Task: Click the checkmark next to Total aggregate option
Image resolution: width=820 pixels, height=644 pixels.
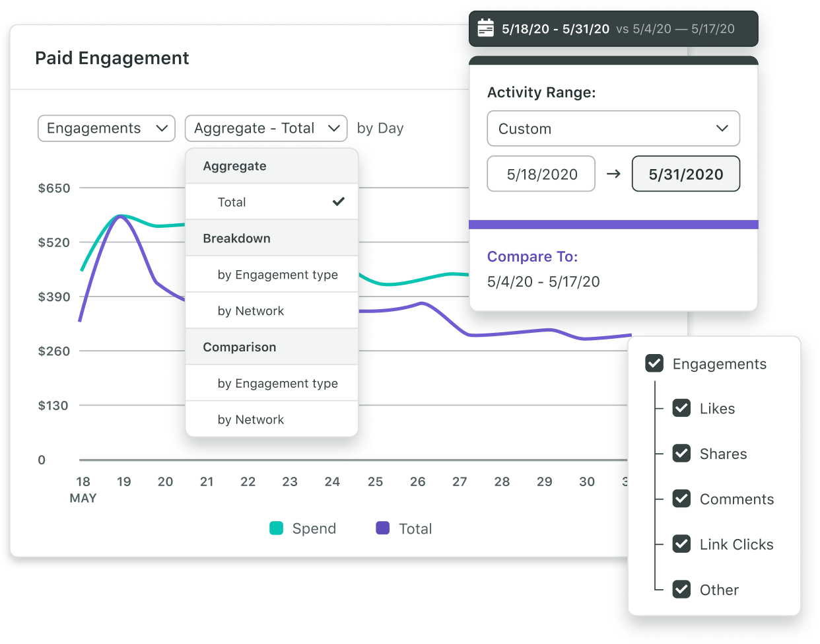Action: click(339, 201)
